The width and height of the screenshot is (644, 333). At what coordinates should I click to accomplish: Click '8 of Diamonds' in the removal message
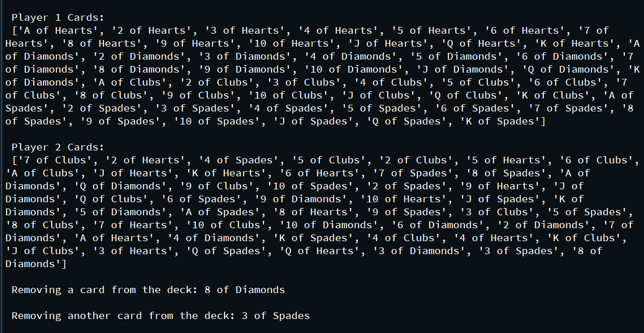(245, 290)
